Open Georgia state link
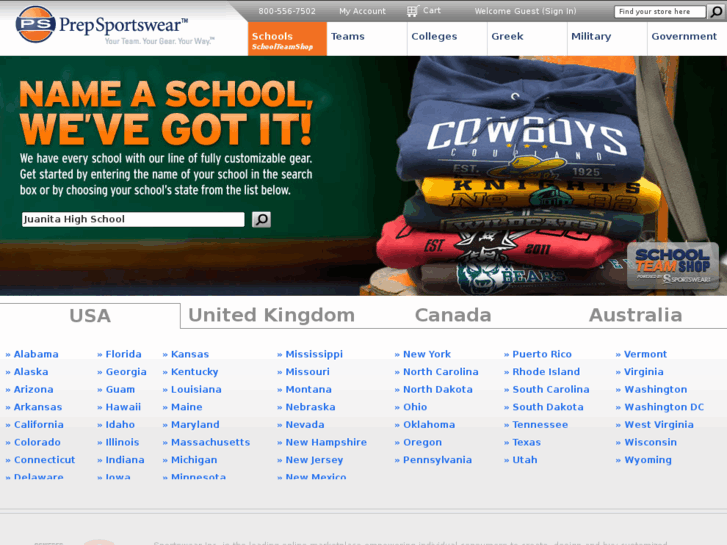This screenshot has height=545, width=727. (x=126, y=372)
